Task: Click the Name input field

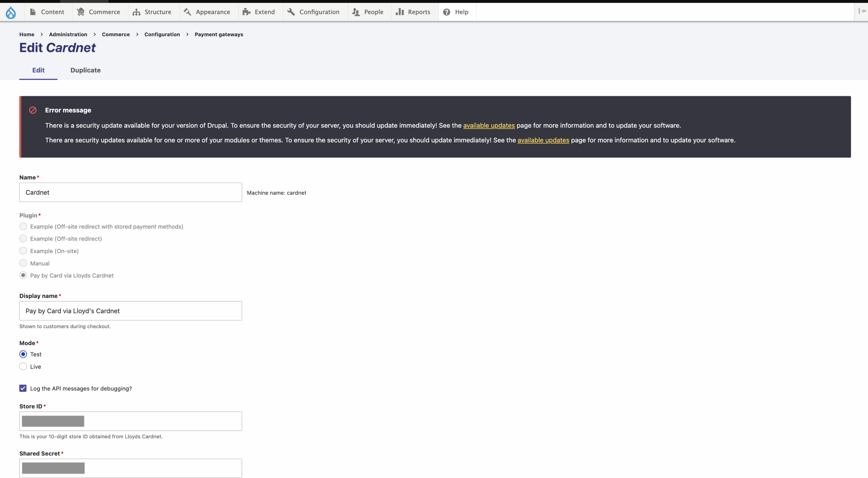Action: tap(131, 192)
